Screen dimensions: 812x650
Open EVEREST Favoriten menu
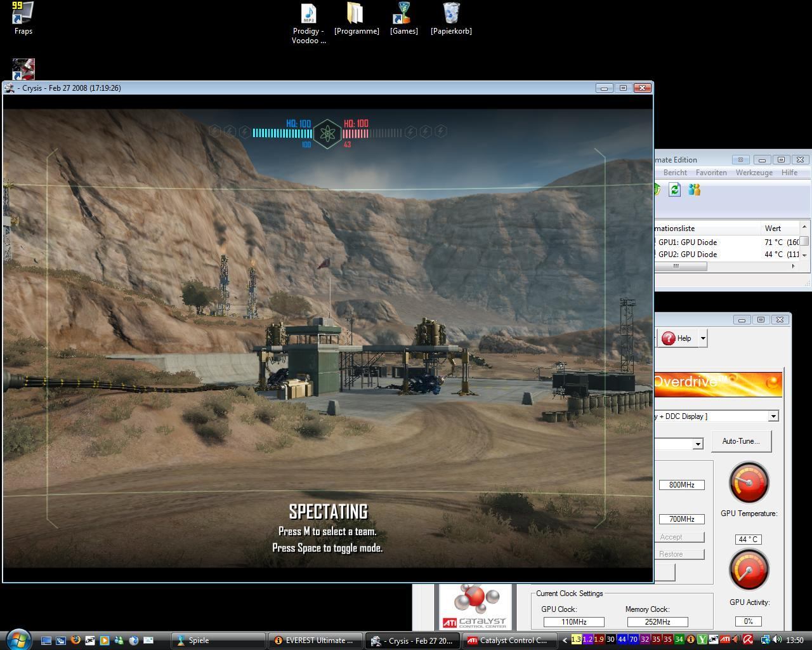[x=711, y=173]
